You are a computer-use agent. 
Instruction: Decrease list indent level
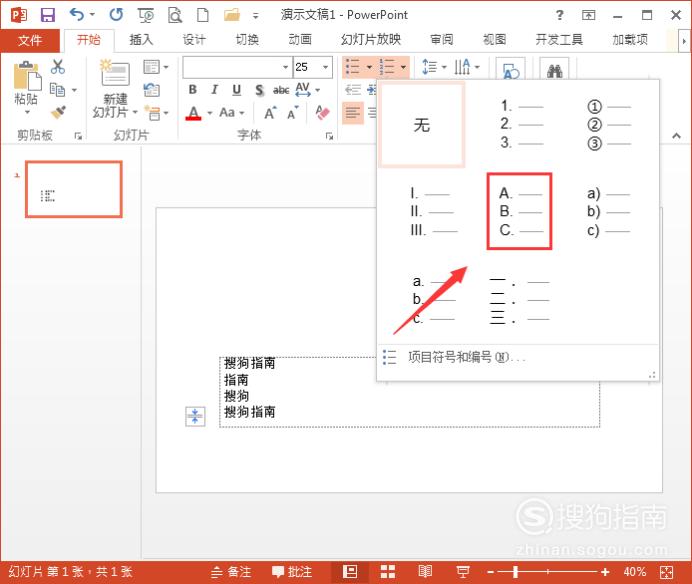point(353,90)
